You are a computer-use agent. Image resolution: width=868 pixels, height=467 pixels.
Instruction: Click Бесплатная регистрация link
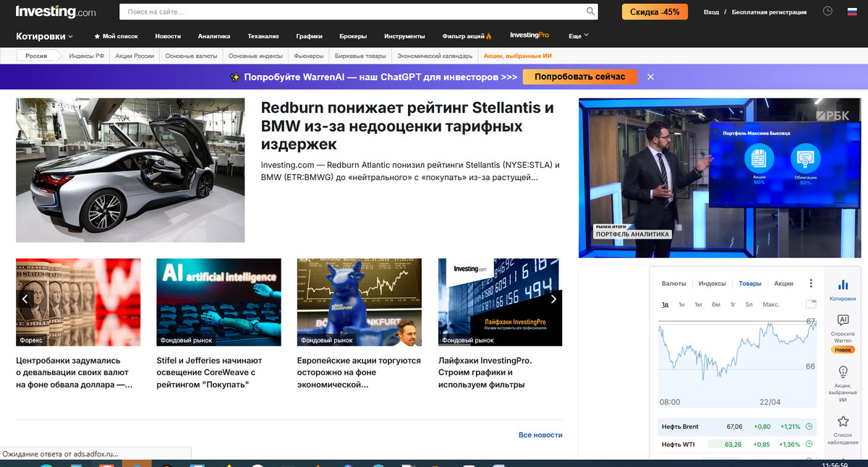(x=769, y=12)
